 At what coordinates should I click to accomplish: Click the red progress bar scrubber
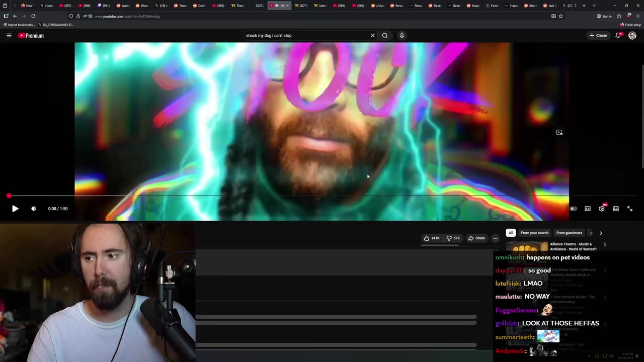(x=9, y=196)
